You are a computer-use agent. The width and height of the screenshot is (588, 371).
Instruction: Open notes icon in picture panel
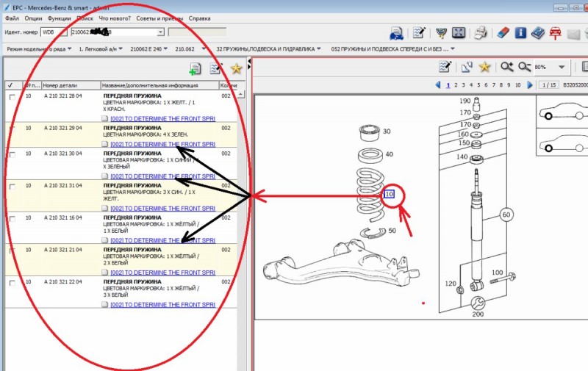pyautogui.click(x=445, y=67)
